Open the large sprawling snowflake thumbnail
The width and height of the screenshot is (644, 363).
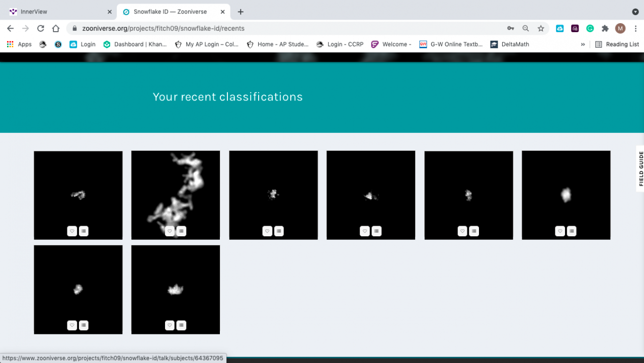[176, 195]
